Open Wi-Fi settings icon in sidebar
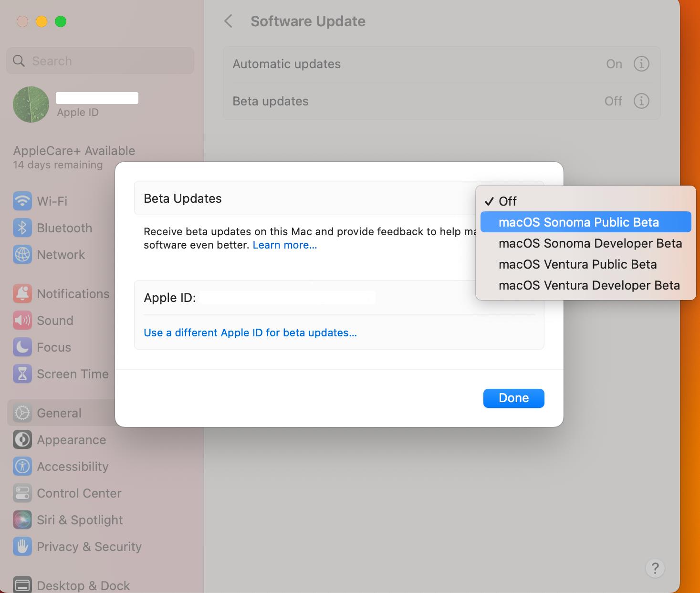This screenshot has width=700, height=593. (22, 201)
